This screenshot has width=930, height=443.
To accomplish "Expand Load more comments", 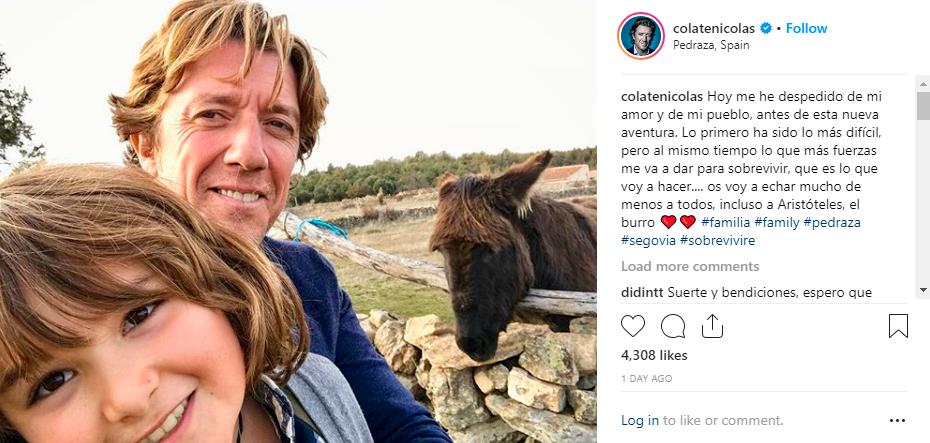I will point(690,266).
